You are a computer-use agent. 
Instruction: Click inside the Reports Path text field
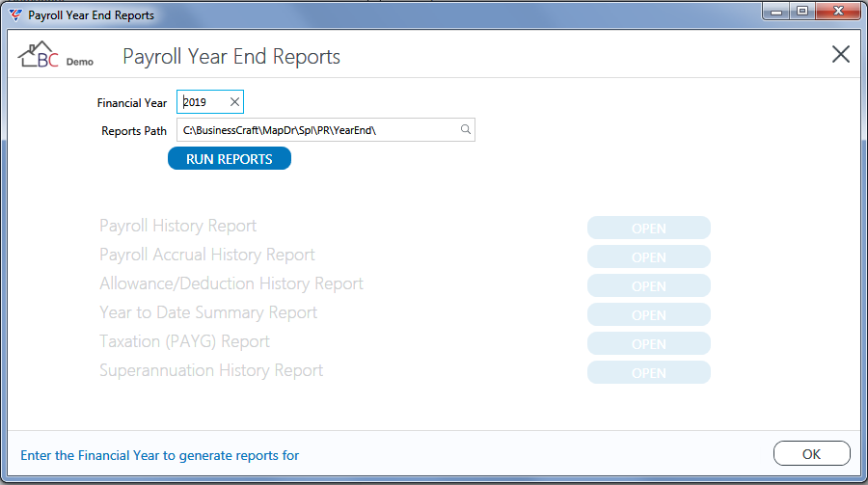pos(318,129)
